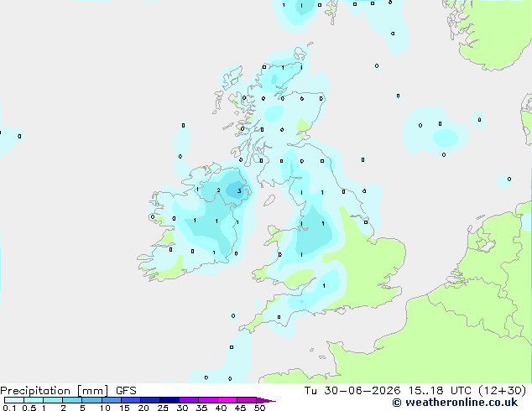The height and width of the screenshot is (411, 532).
Task: Click the 25–30 mm dark navy swatch
Action: (170, 400)
